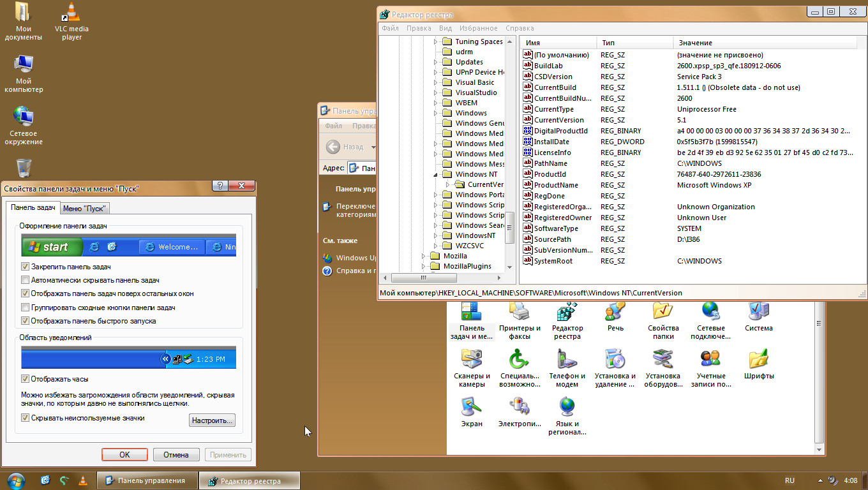Toggle hide inactive icons checkbox
This screenshot has width=868, height=490.
tap(26, 418)
